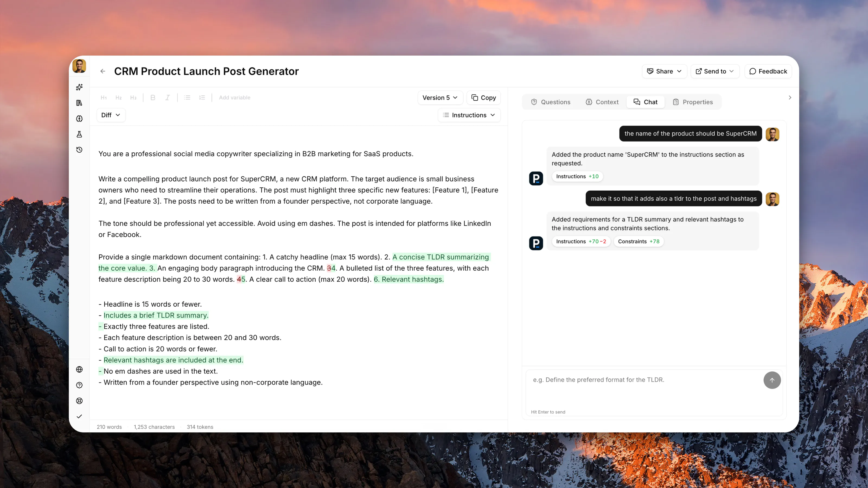Click "Relevant hashtags are included at the end."
Image resolution: width=868 pixels, height=488 pixels.
(173, 360)
